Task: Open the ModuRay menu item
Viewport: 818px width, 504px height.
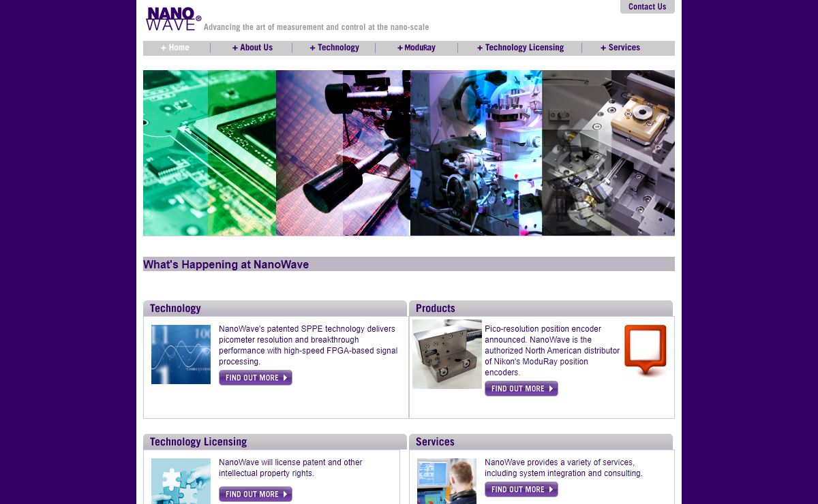Action: pyautogui.click(x=416, y=48)
